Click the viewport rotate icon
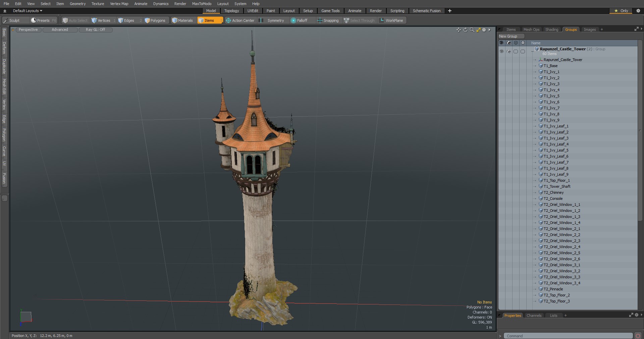This screenshot has height=339, width=644. pyautogui.click(x=465, y=30)
